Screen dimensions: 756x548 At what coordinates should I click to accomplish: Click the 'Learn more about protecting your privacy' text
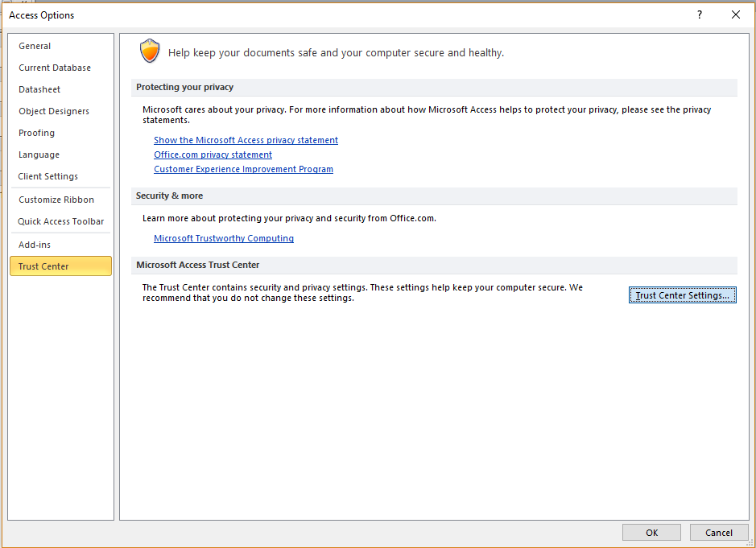pyautogui.click(x=289, y=218)
